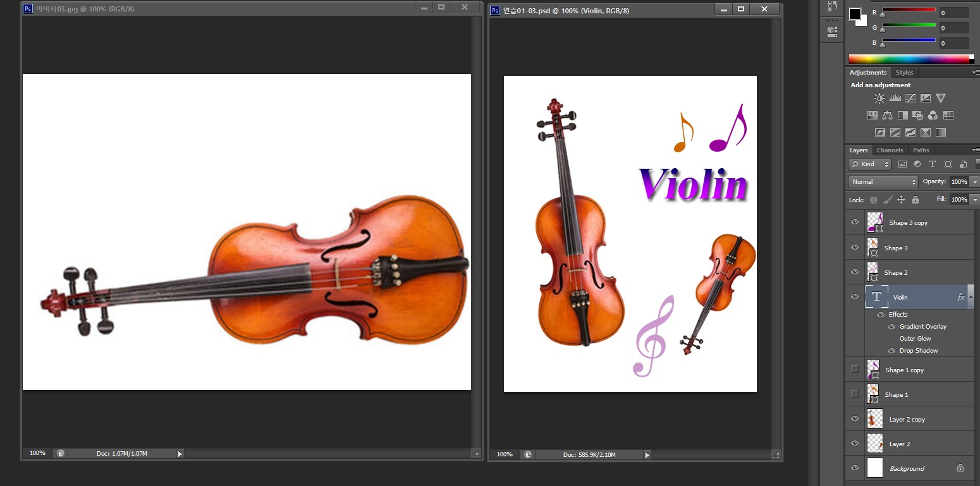Image resolution: width=980 pixels, height=486 pixels.
Task: Click the foreground color swatch
Action: [855, 14]
